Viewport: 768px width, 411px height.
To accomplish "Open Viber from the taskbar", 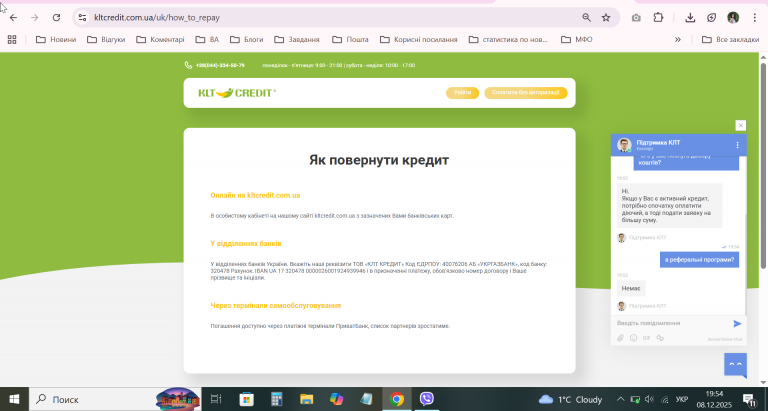I will [427, 399].
